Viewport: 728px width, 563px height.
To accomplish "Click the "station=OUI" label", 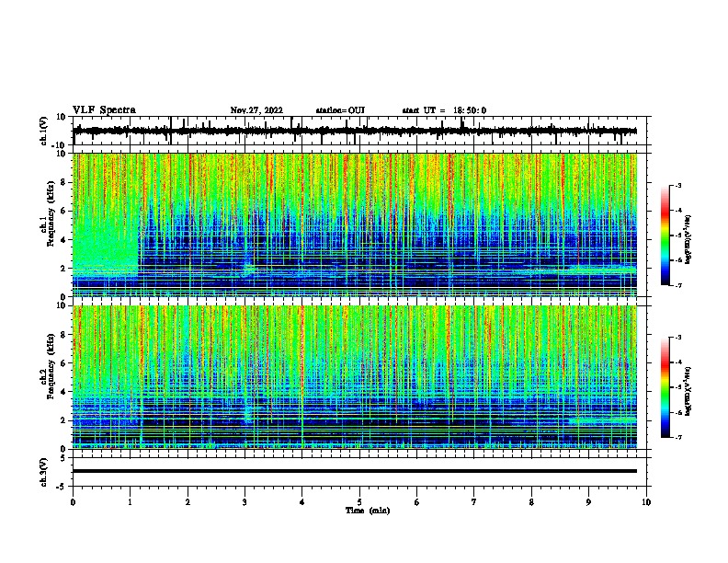I will point(340,110).
